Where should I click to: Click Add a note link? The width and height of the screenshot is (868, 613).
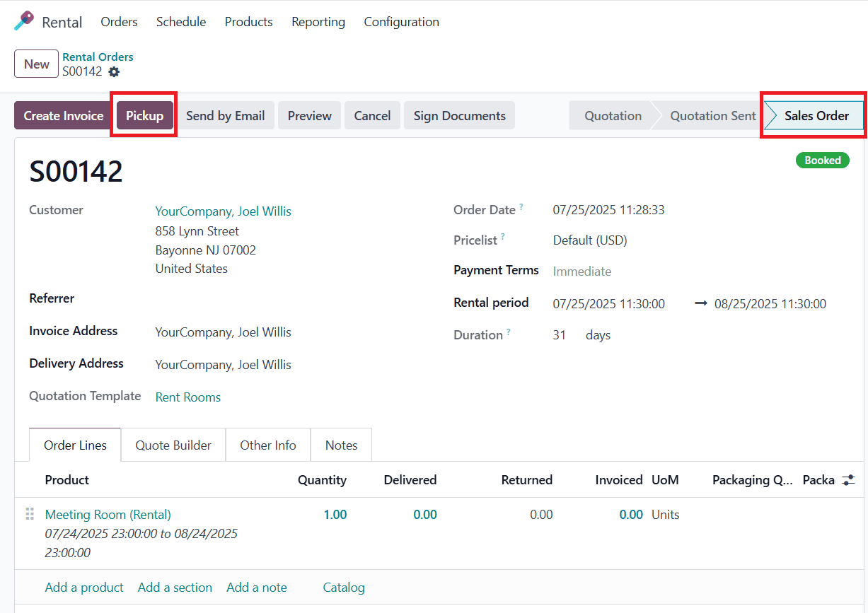(257, 588)
